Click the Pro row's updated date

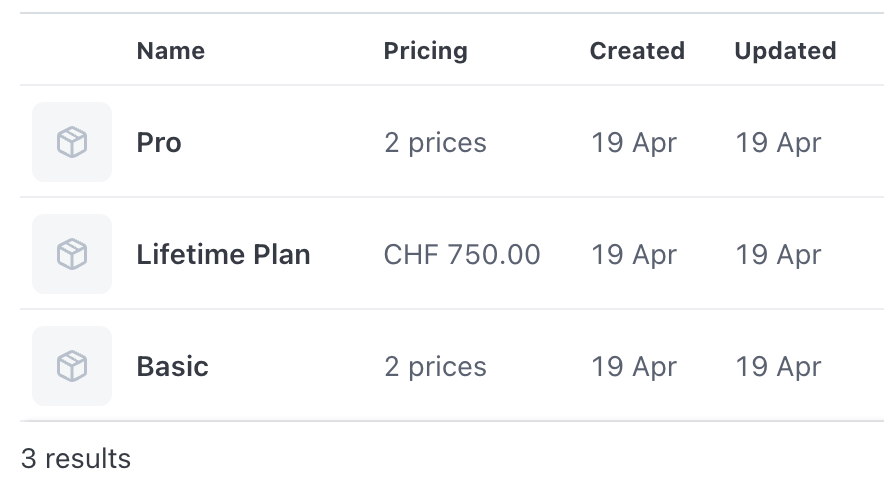[779, 143]
